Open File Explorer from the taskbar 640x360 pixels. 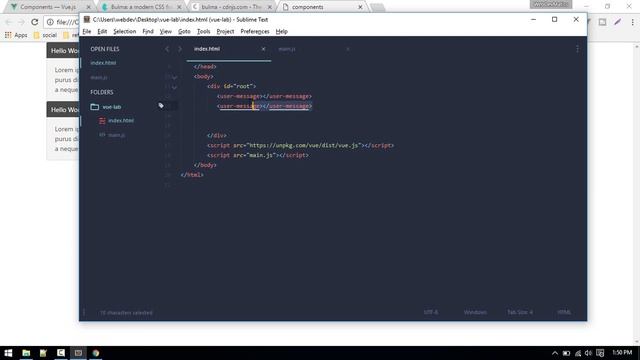[x=26, y=353]
